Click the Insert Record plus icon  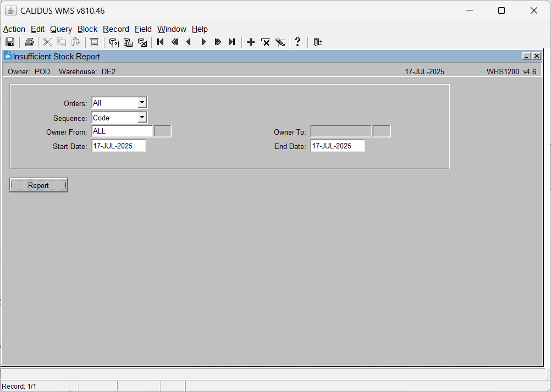point(251,42)
